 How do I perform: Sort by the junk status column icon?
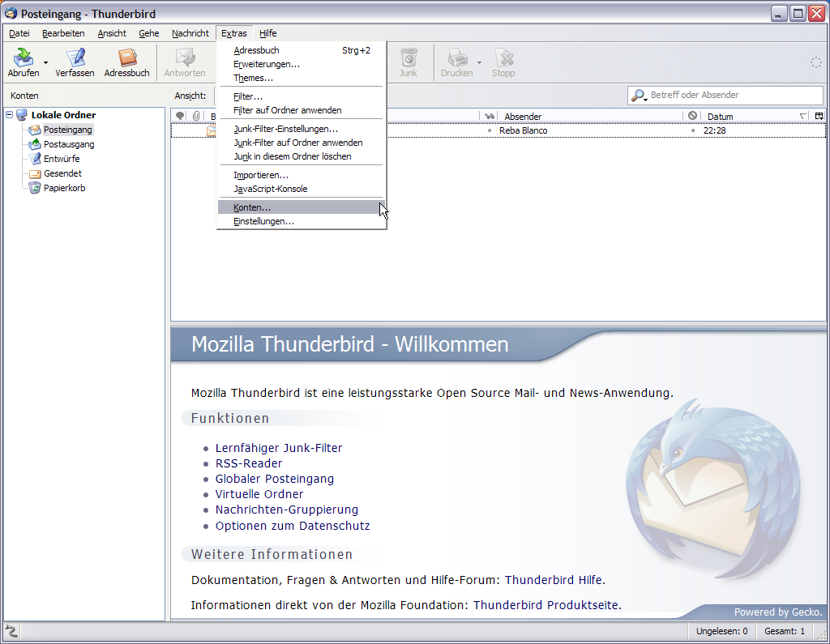692,116
